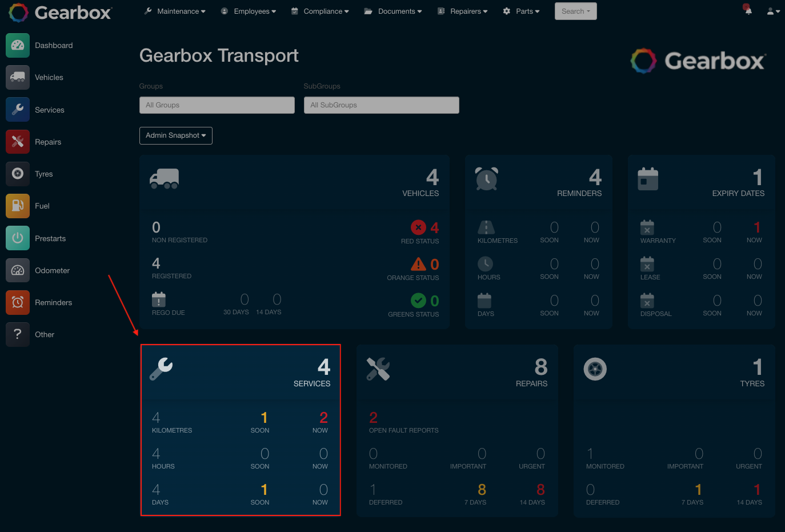Click the crossed tools icon on Repairs card

coord(378,369)
